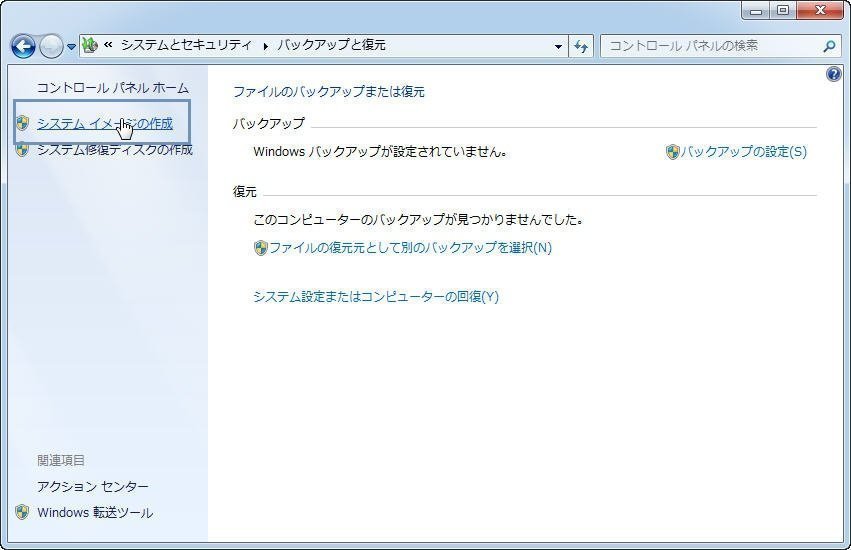Maximize the window

point(783,11)
